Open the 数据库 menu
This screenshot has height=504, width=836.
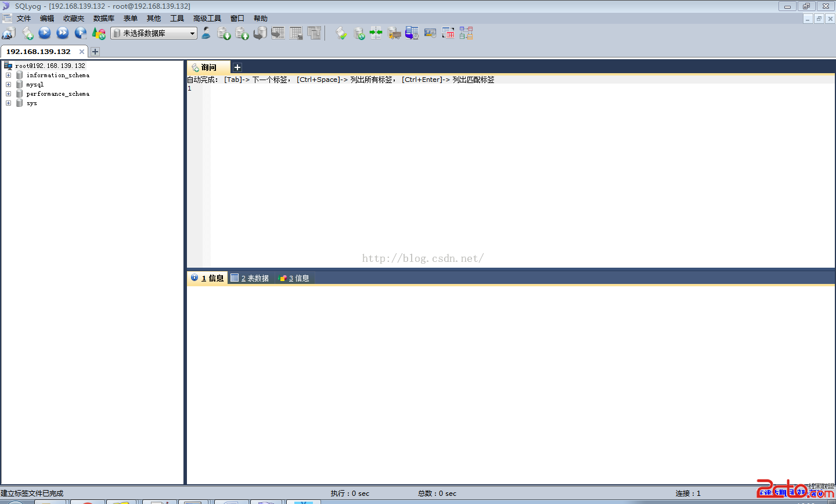tap(104, 19)
